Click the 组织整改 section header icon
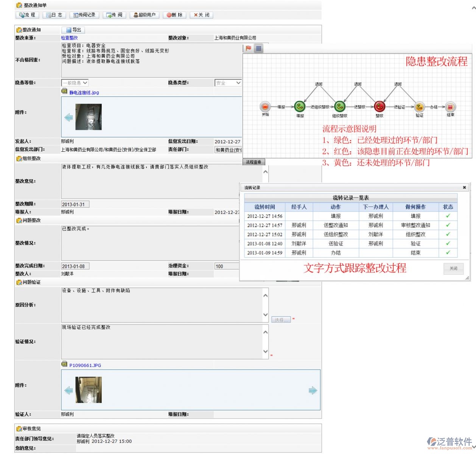 (x=19, y=159)
